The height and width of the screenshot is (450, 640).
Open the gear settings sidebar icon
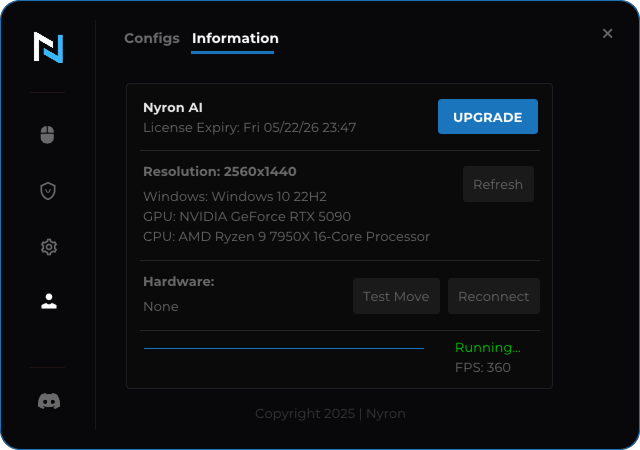click(x=49, y=247)
